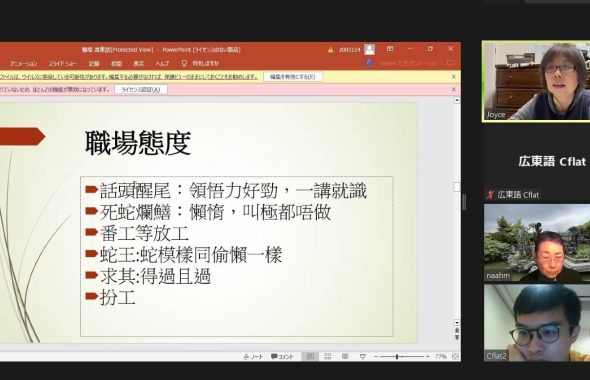The image size is (590, 380).
Task: Dismiss the pink license warning bar
Action: (453, 90)
